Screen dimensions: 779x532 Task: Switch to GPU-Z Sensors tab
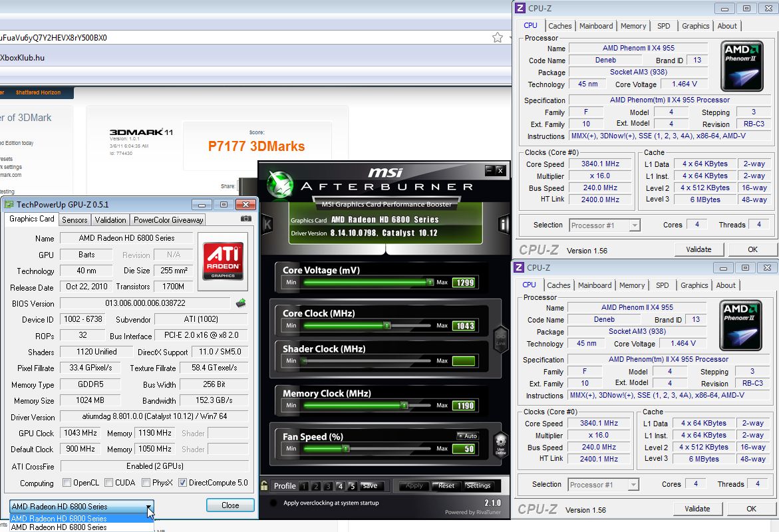[x=75, y=219]
